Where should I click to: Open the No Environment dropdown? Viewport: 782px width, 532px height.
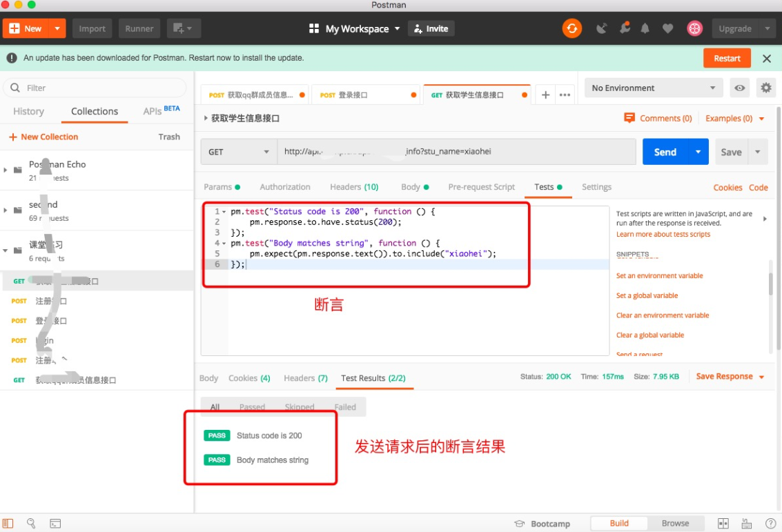coord(654,88)
